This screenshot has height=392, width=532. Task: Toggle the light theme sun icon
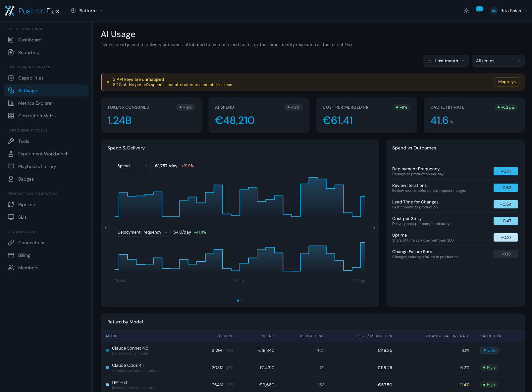(466, 11)
